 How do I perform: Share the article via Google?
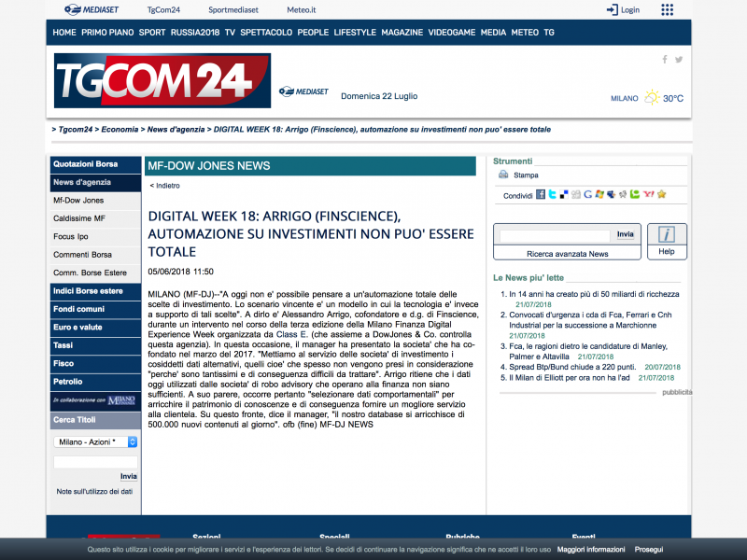coord(589,194)
